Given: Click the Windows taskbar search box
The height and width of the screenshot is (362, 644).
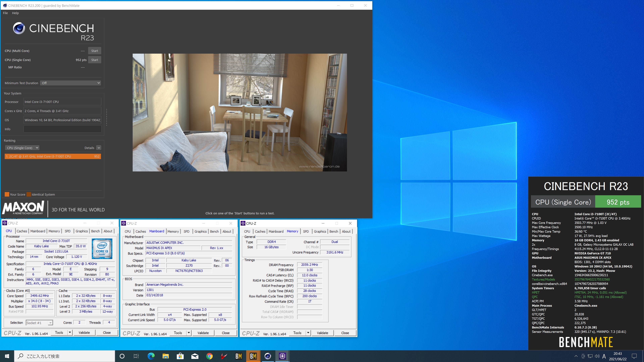Looking at the screenshot, I should [65, 356].
